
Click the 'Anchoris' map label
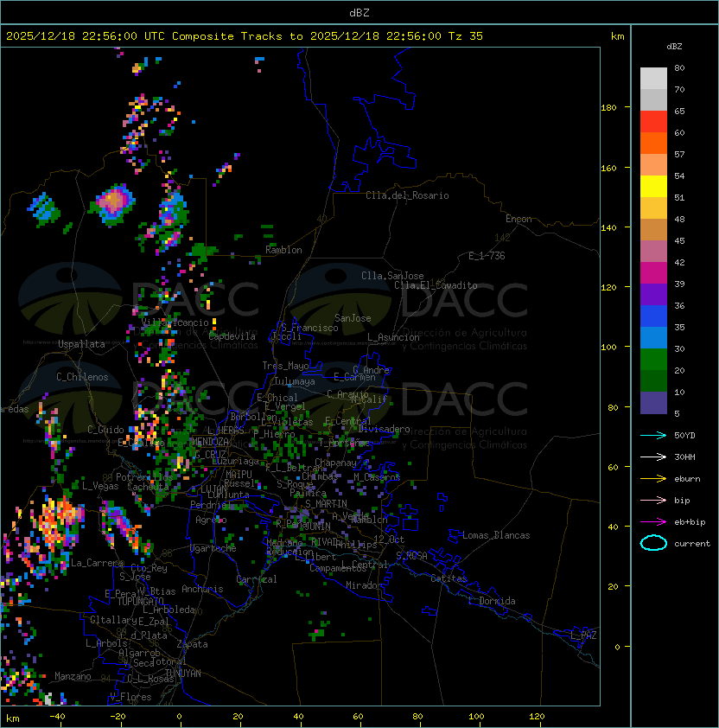point(202,589)
